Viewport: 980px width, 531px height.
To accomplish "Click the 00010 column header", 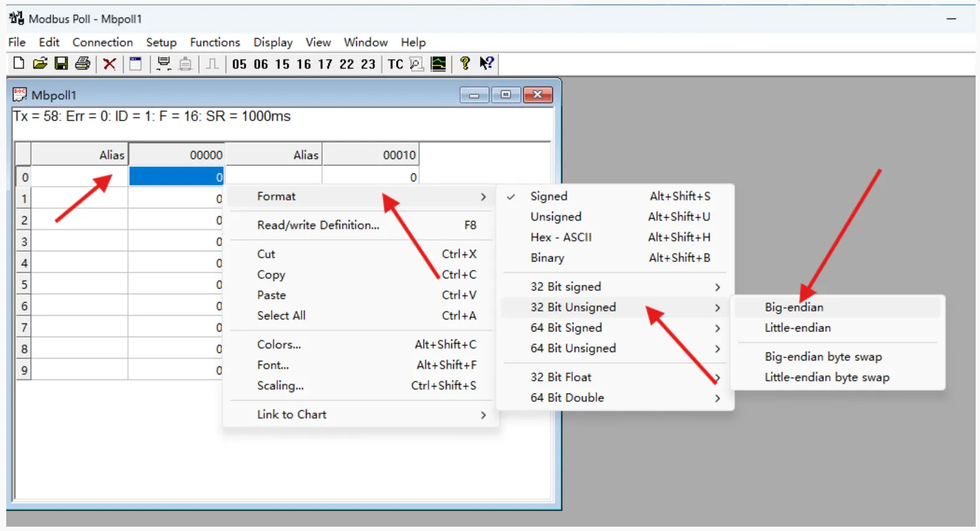I will click(x=371, y=155).
